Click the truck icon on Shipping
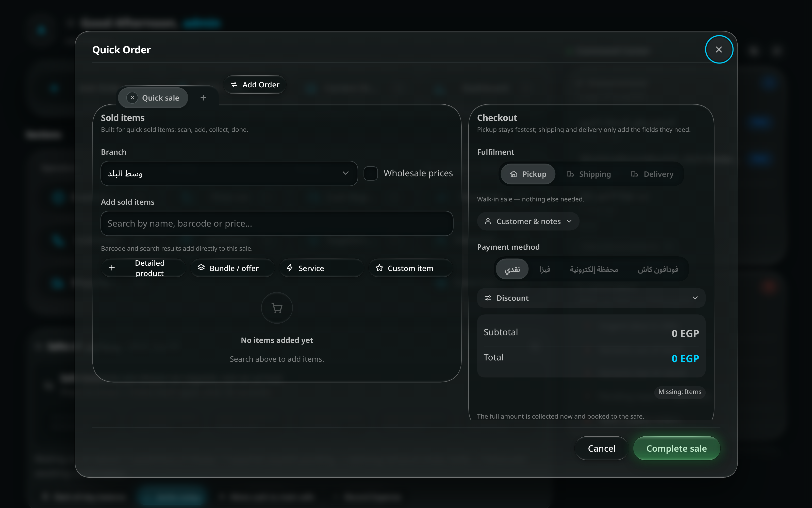Image resolution: width=812 pixels, height=508 pixels. coord(570,174)
